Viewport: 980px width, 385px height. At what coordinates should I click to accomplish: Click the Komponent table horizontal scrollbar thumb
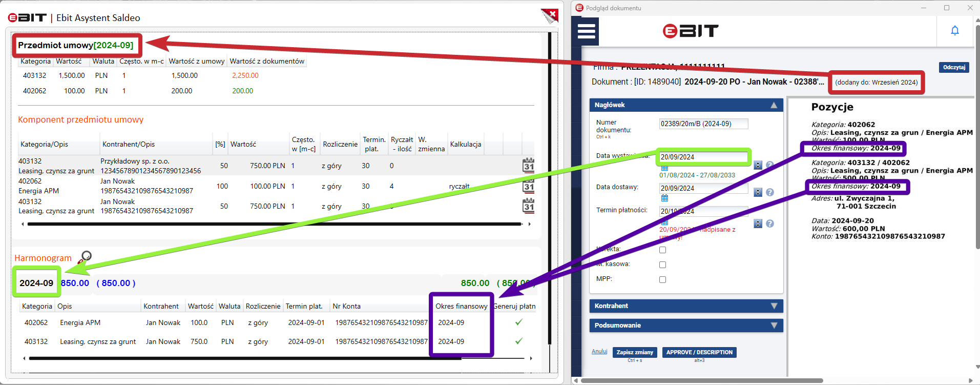tap(275, 224)
